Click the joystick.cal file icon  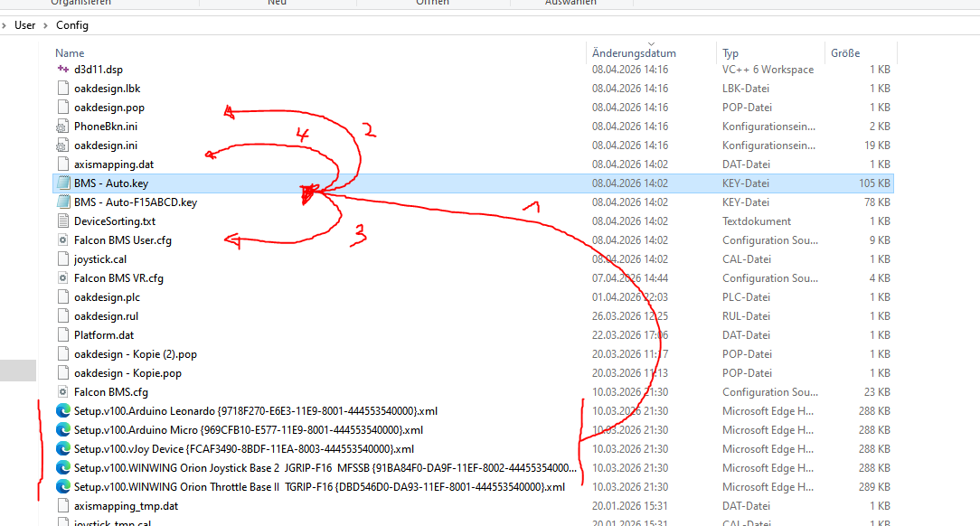[62, 258]
